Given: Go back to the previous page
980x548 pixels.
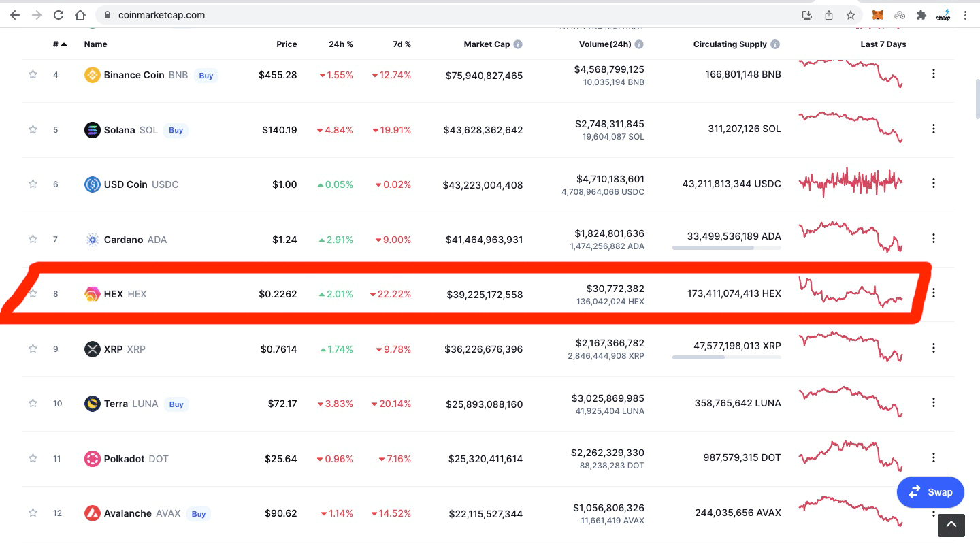Looking at the screenshot, I should [x=15, y=15].
